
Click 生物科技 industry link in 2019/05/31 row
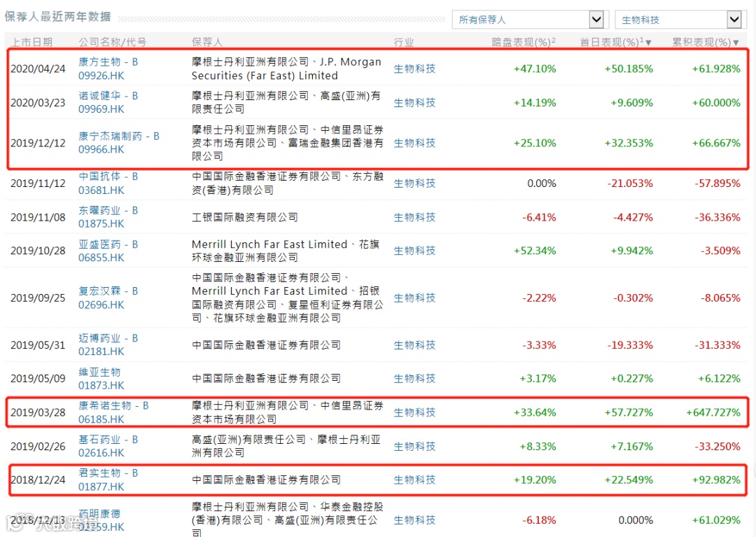(414, 344)
